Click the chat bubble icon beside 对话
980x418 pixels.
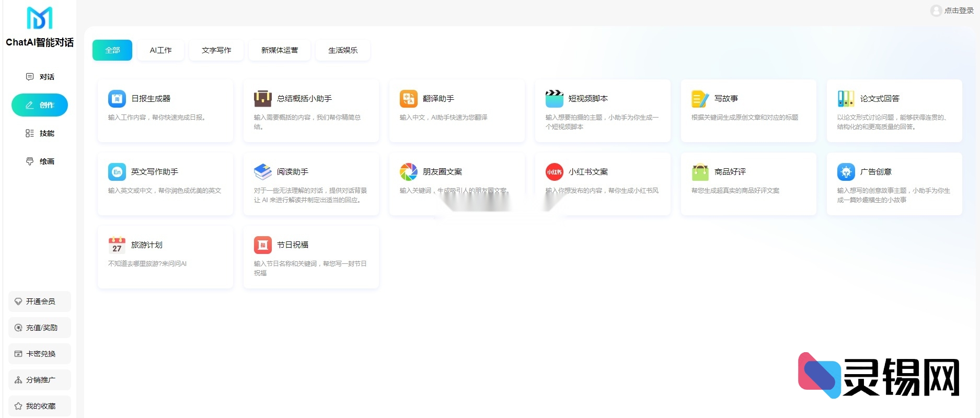click(x=30, y=77)
